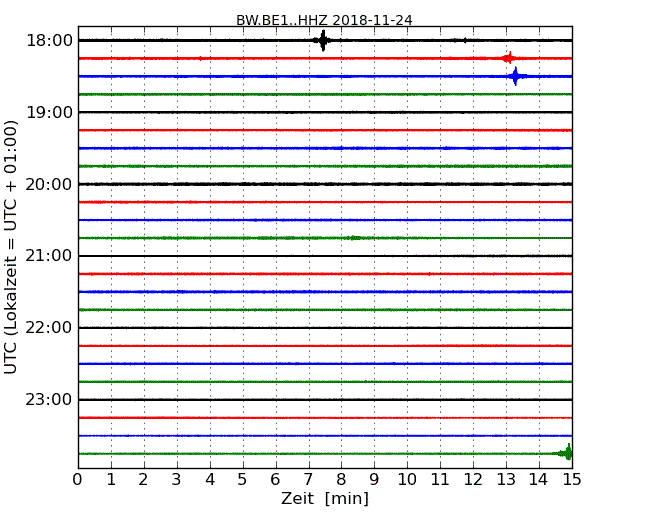Click x-axis tick label 4
This screenshot has height=520, width=650.
coord(210,479)
